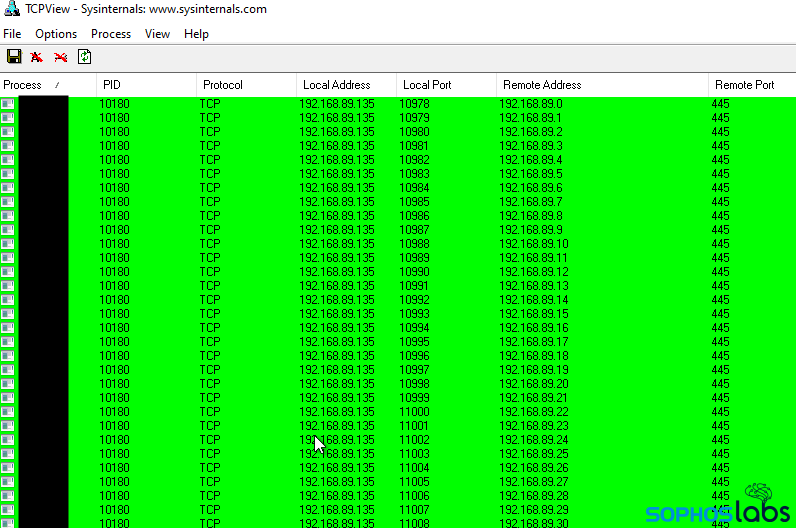Image resolution: width=796 pixels, height=528 pixels.
Task: Click PID 10180 in row with port 10978
Action: pyautogui.click(x=114, y=104)
